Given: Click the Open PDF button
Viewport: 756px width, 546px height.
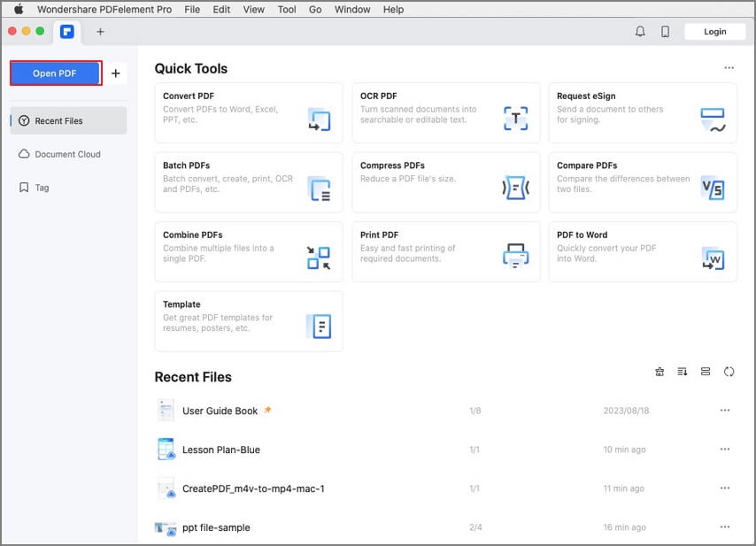Looking at the screenshot, I should pos(55,73).
